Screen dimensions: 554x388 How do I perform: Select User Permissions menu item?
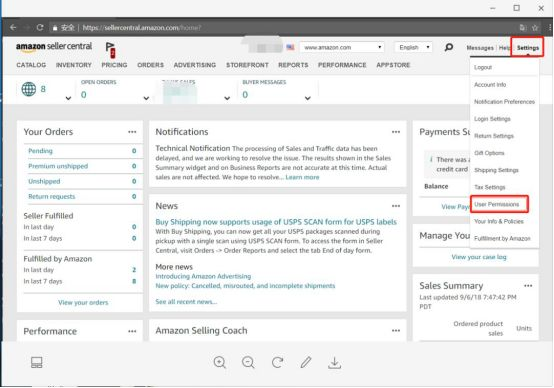coord(496,204)
